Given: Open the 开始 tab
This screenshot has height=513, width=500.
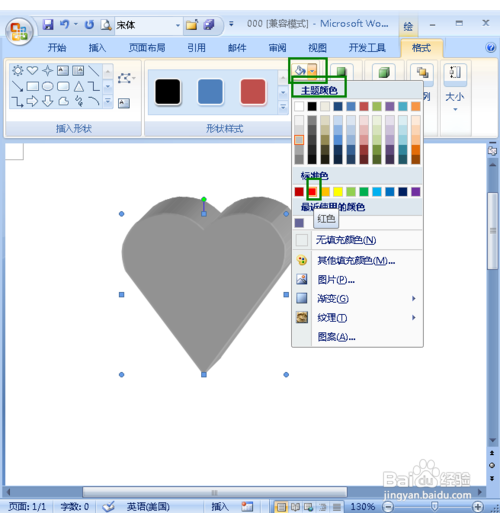Looking at the screenshot, I should click(57, 48).
